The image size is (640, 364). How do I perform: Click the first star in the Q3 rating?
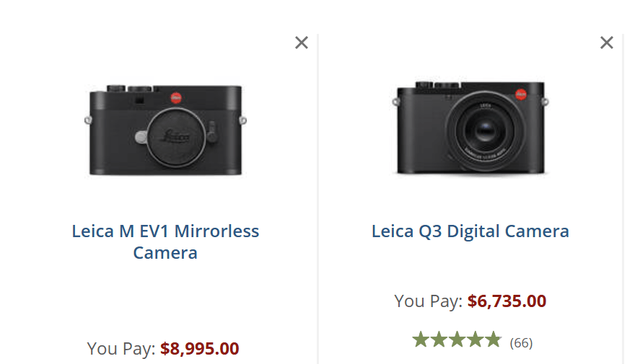pos(421,340)
